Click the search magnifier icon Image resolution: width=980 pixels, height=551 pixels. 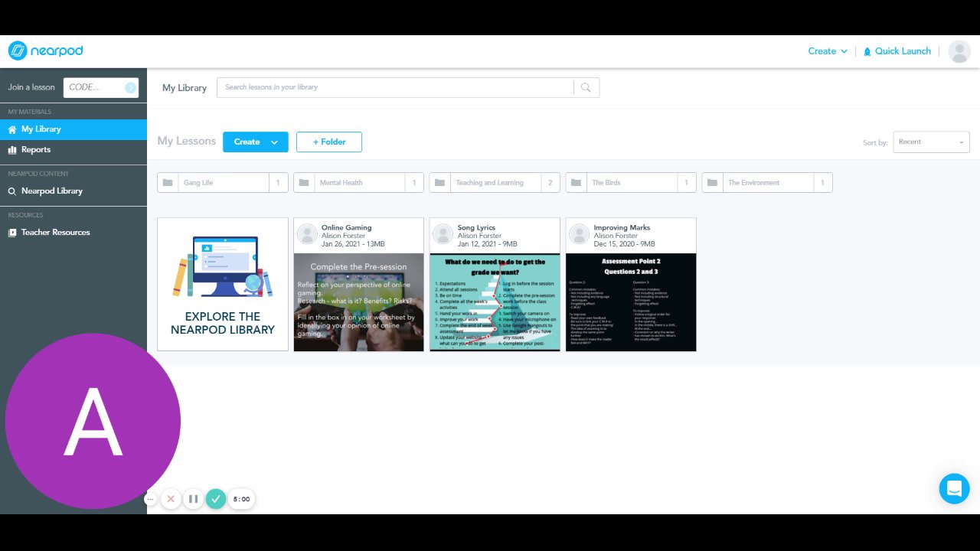tap(586, 87)
